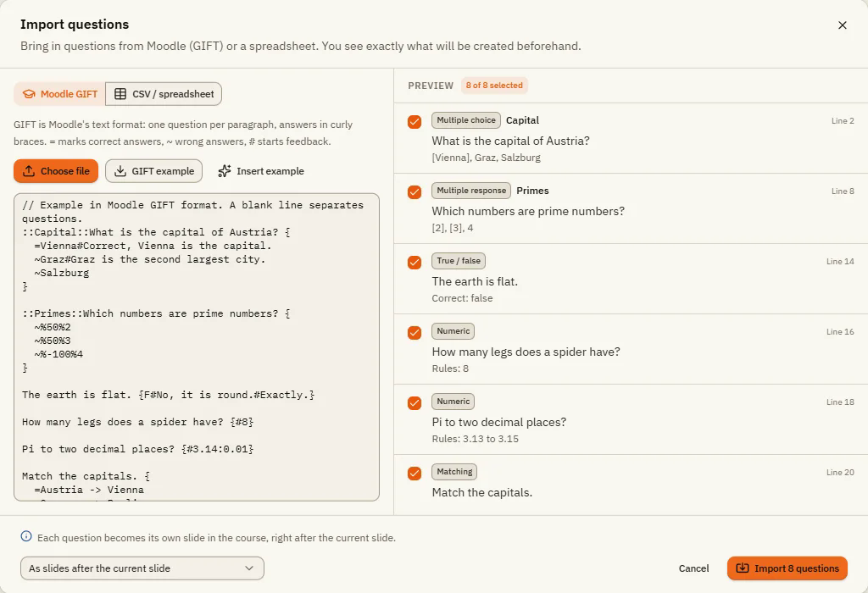The height and width of the screenshot is (593, 868).
Task: Uncheck the Pi decimal places question checkbox
Action: (x=414, y=402)
